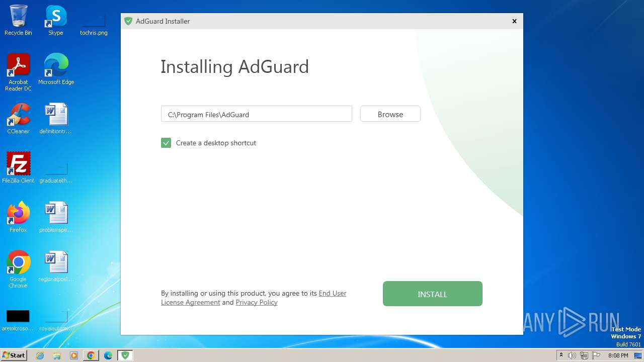This screenshot has width=644, height=362.
Task: Select the Firefox desktop shortcut
Action: pos(18,217)
